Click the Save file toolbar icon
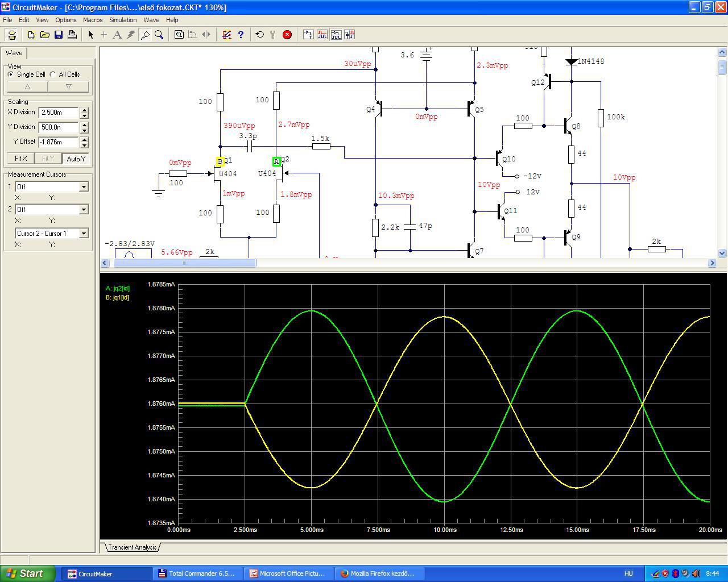Viewport: 728px width, 582px height. (x=59, y=35)
